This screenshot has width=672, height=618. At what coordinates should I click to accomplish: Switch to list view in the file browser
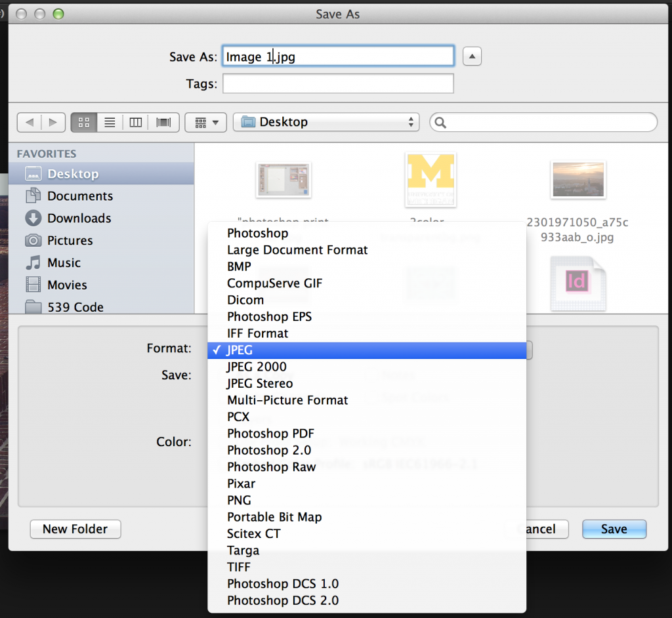[x=109, y=122]
